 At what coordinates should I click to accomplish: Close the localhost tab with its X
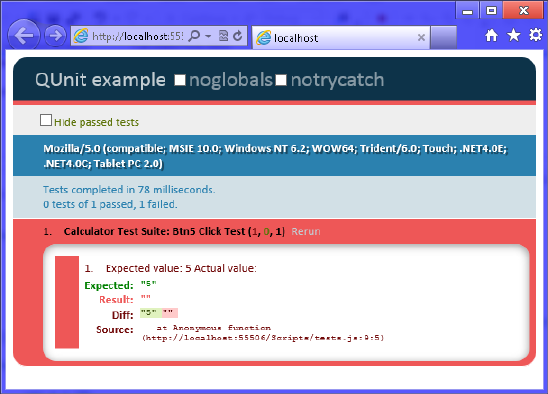[x=421, y=37]
